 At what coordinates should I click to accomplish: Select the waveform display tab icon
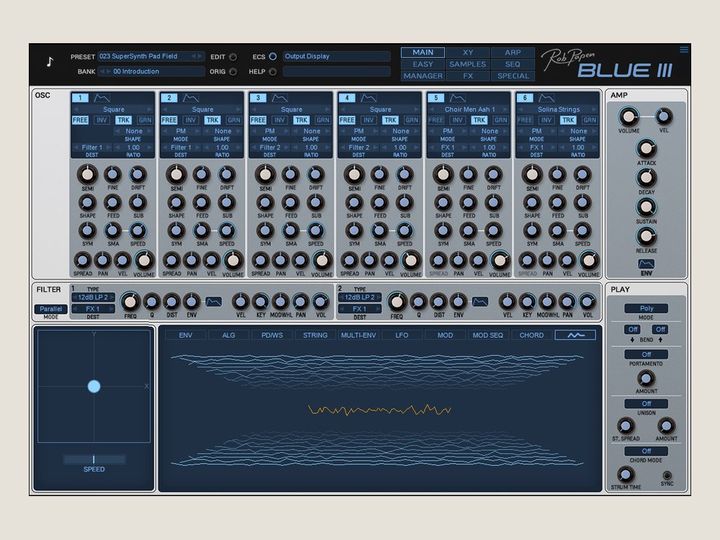coord(575,335)
